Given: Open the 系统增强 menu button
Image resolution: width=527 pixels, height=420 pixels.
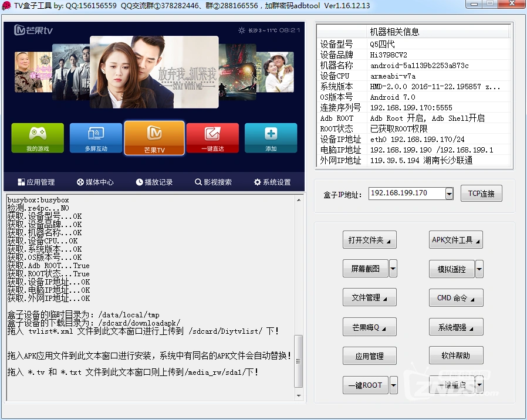Looking at the screenshot, I should [456, 327].
